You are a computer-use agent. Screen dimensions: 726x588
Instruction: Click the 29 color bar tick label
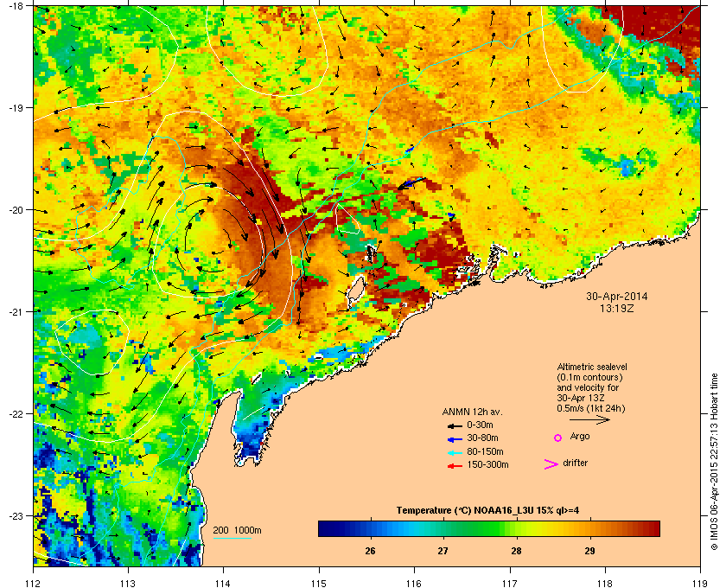click(x=589, y=551)
